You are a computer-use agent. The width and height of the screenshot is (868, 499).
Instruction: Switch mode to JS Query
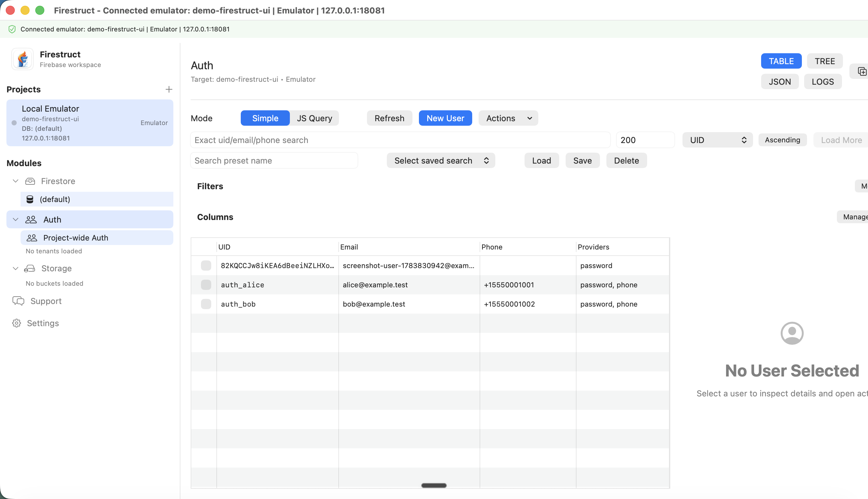pyautogui.click(x=315, y=118)
